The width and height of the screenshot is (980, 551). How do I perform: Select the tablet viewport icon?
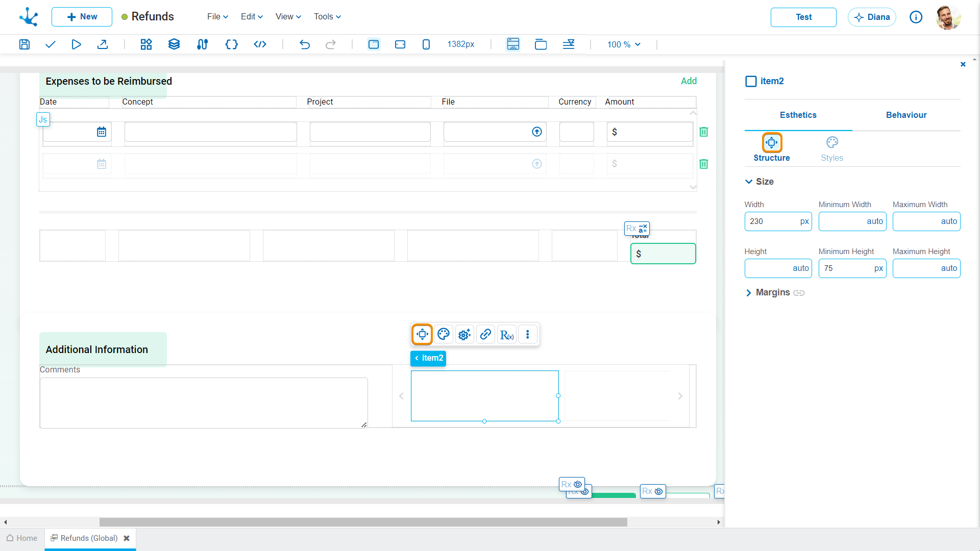click(x=400, y=44)
